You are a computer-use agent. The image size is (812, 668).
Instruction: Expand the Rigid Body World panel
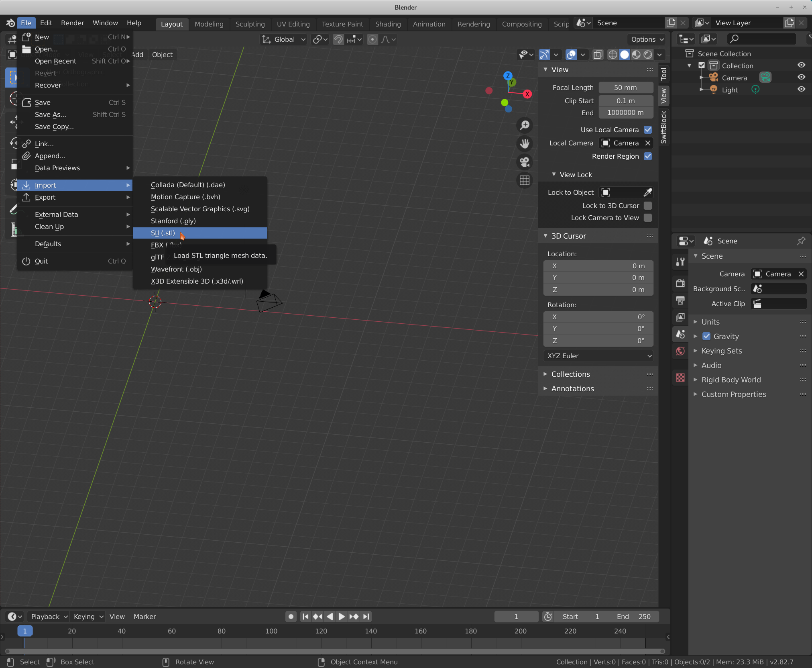coord(731,380)
